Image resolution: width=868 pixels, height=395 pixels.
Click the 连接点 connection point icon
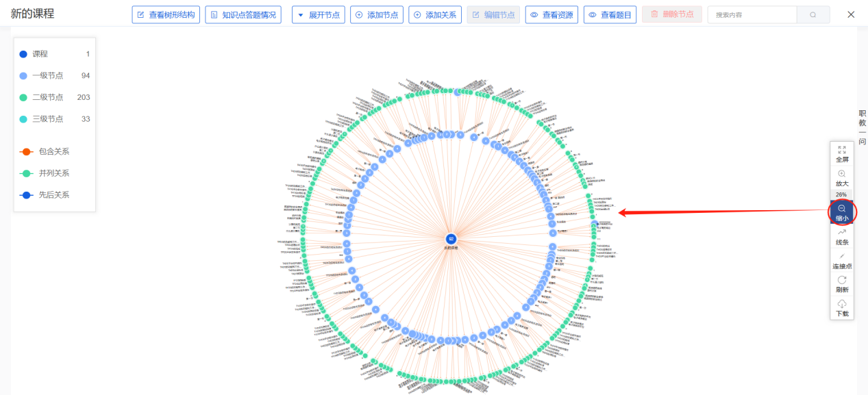(842, 257)
